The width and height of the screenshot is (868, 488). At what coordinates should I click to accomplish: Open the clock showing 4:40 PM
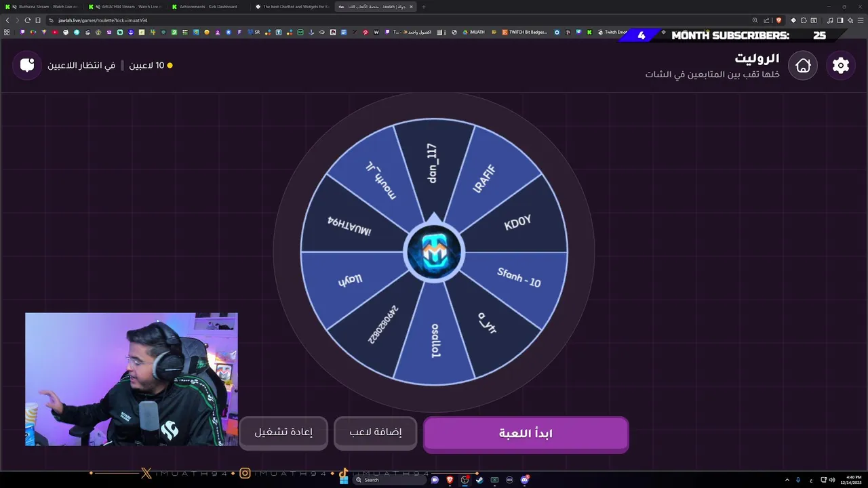click(852, 480)
